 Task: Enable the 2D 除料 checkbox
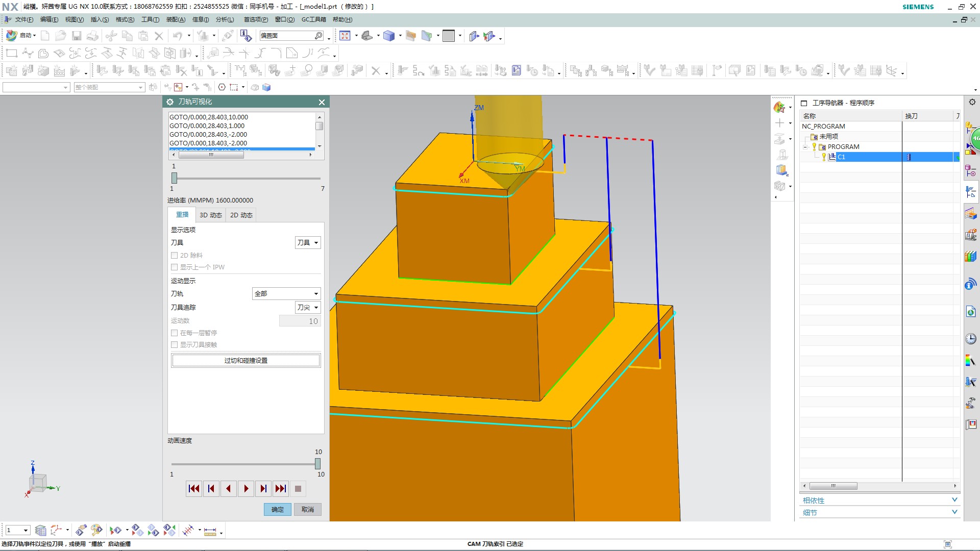(x=175, y=255)
